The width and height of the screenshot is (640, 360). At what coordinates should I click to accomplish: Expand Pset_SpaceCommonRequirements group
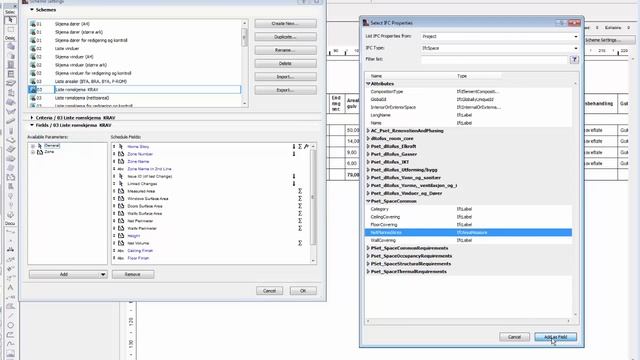[x=368, y=248]
